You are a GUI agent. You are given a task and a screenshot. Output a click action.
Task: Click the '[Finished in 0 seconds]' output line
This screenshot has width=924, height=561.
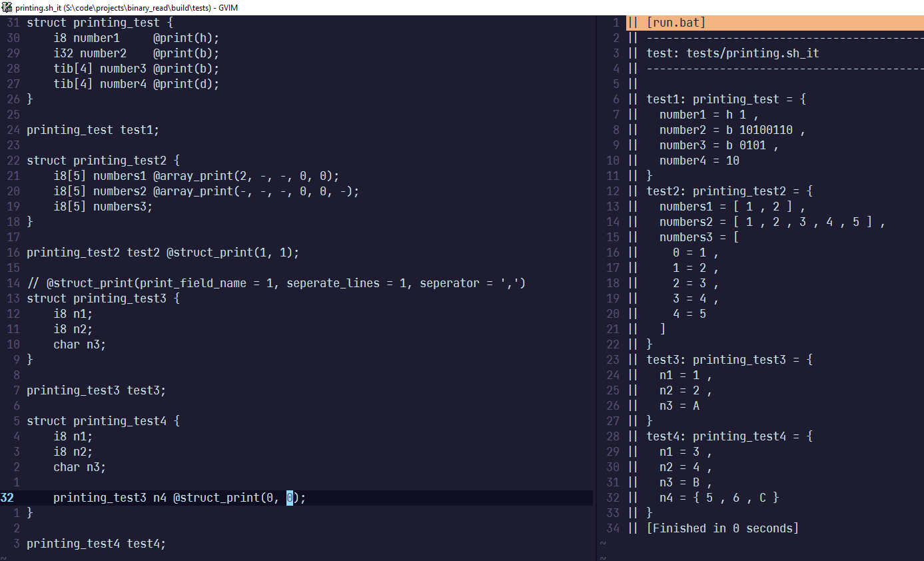(722, 528)
